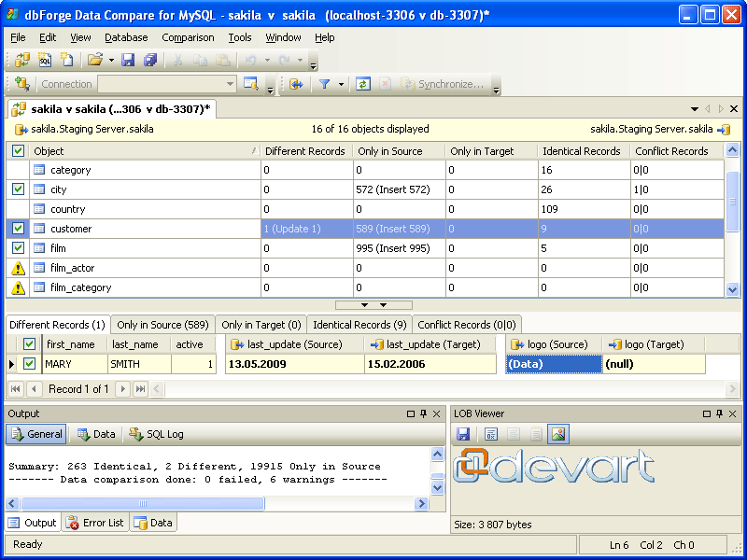
Task: Click the Open folder toolbar icon
Action: point(95,60)
